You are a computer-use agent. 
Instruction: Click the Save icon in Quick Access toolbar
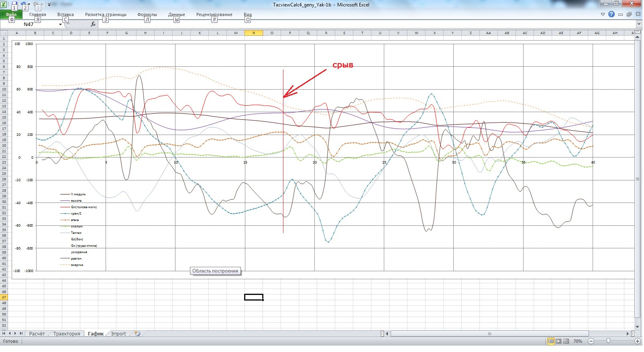pyautogui.click(x=14, y=4)
